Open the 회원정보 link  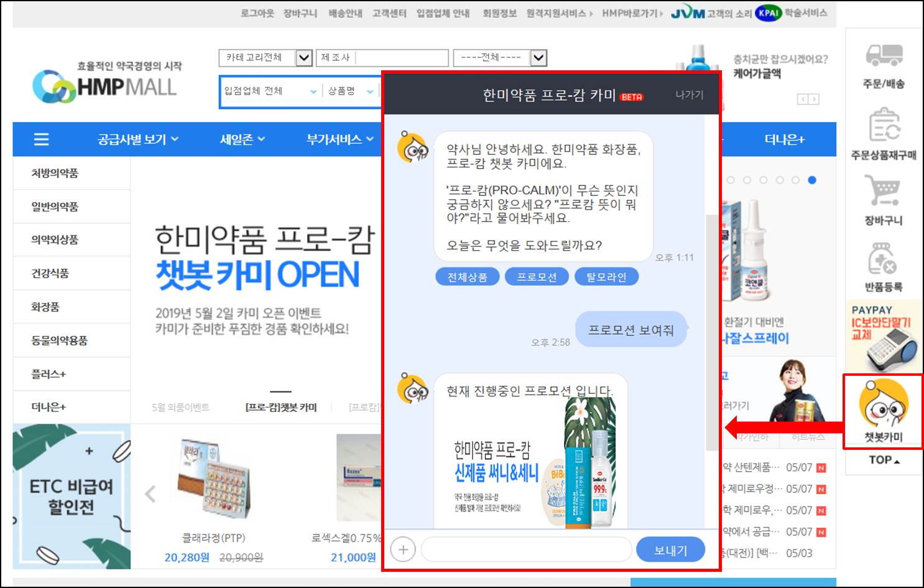click(x=500, y=13)
